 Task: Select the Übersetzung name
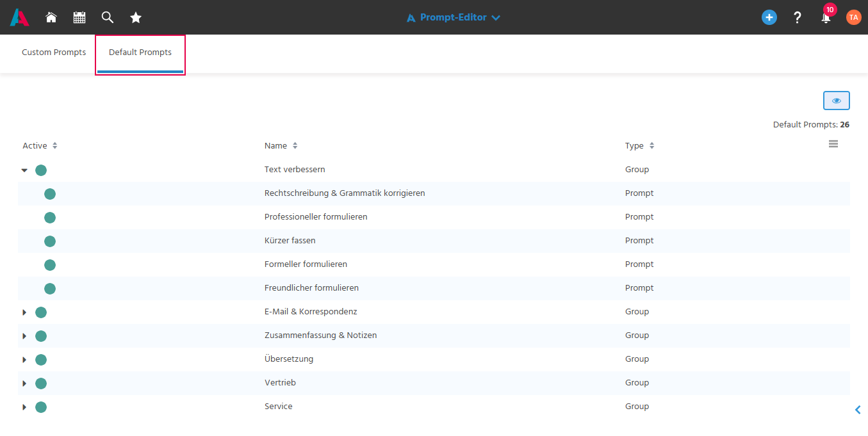(x=289, y=359)
